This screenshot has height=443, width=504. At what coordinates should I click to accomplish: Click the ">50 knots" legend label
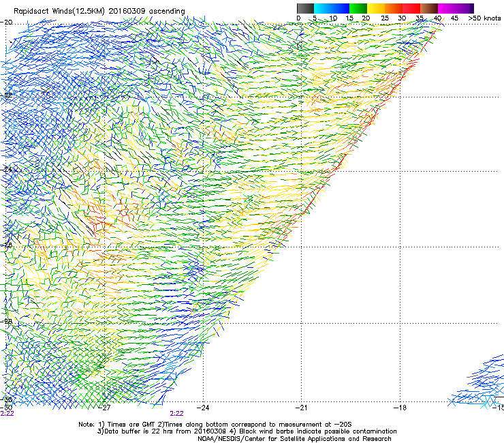pyautogui.click(x=484, y=18)
